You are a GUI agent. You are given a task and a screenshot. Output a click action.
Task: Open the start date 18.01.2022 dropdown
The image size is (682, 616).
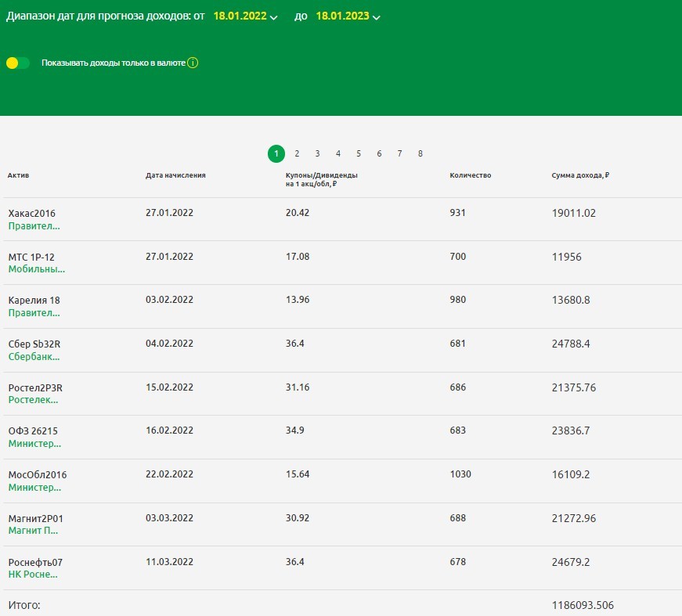(x=245, y=16)
